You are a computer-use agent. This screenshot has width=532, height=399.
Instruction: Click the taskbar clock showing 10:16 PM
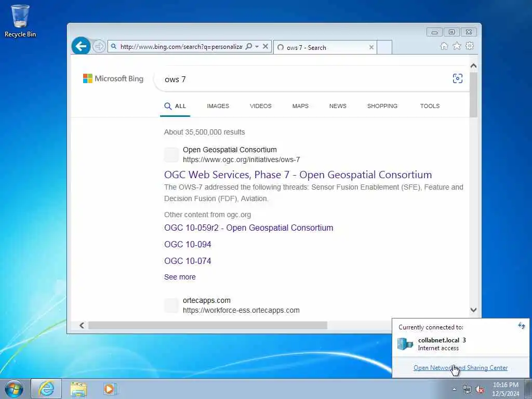point(506,389)
